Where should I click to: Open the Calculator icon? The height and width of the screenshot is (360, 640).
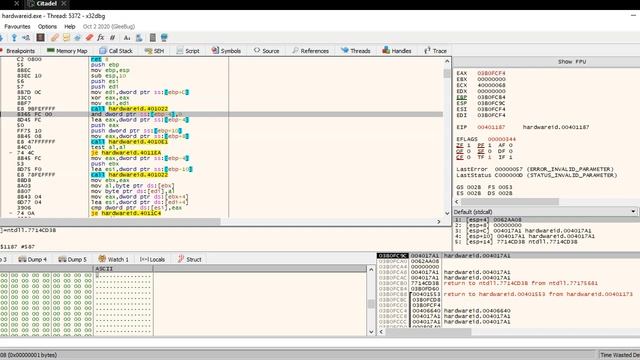[153, 38]
